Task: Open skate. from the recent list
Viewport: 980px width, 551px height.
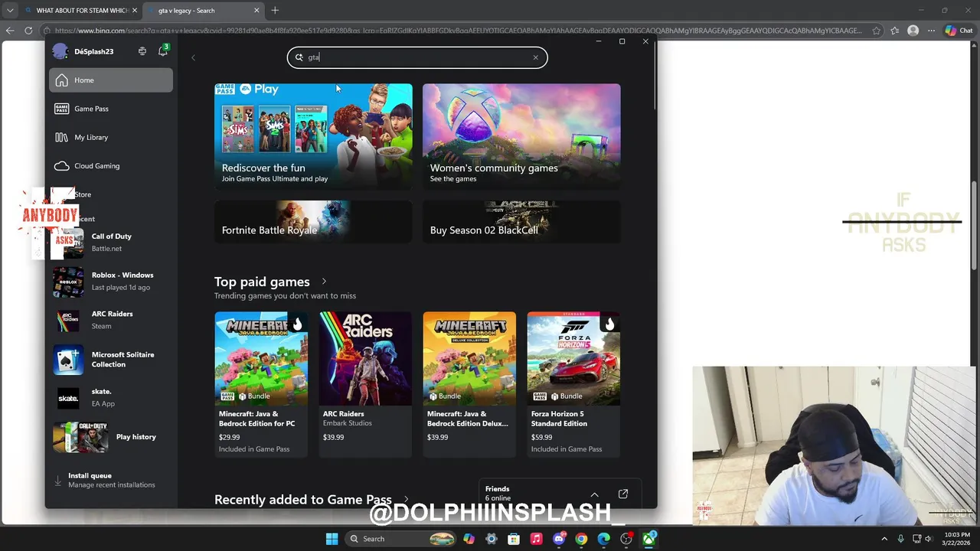Action: click(111, 397)
